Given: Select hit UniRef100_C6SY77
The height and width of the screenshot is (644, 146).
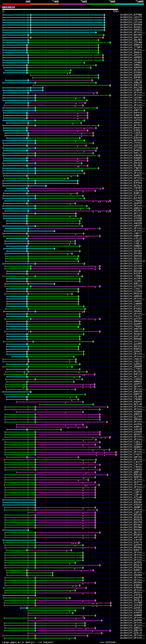Looking at the screenshot, I should 131,17.
